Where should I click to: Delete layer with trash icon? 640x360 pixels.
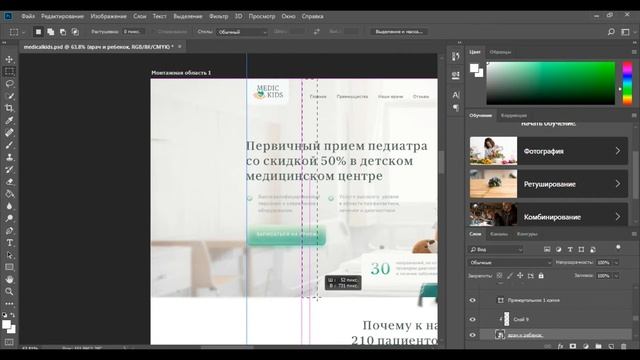623,346
